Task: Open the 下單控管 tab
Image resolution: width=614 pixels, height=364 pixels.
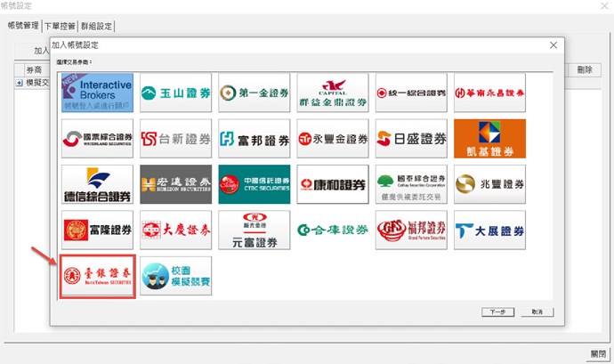Action: [x=60, y=26]
